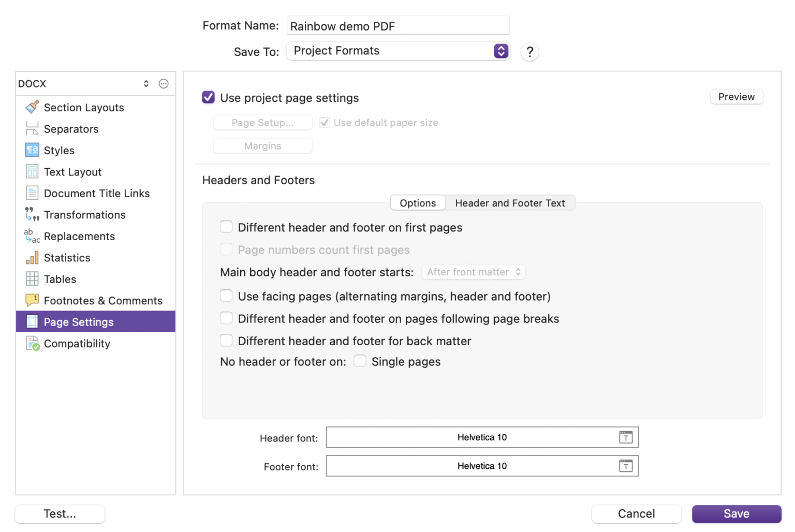Toggle No header or footer on single pages
Screen dimensions: 795x532
pos(360,361)
